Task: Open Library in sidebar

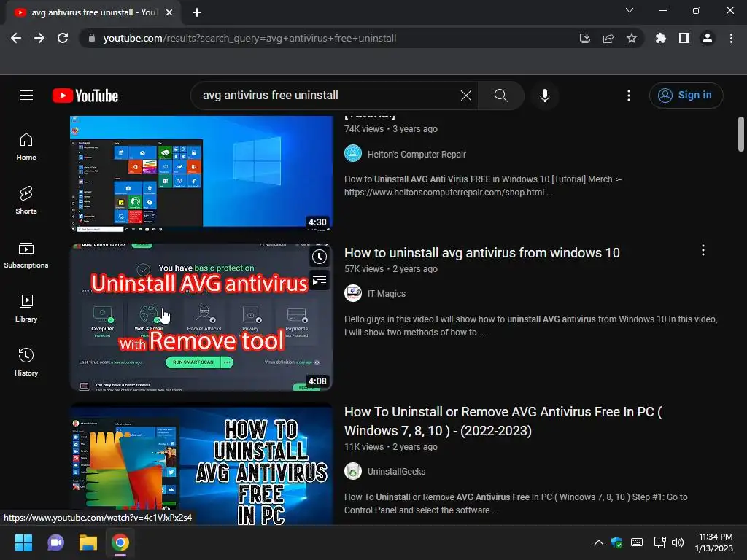Action: 26,308
